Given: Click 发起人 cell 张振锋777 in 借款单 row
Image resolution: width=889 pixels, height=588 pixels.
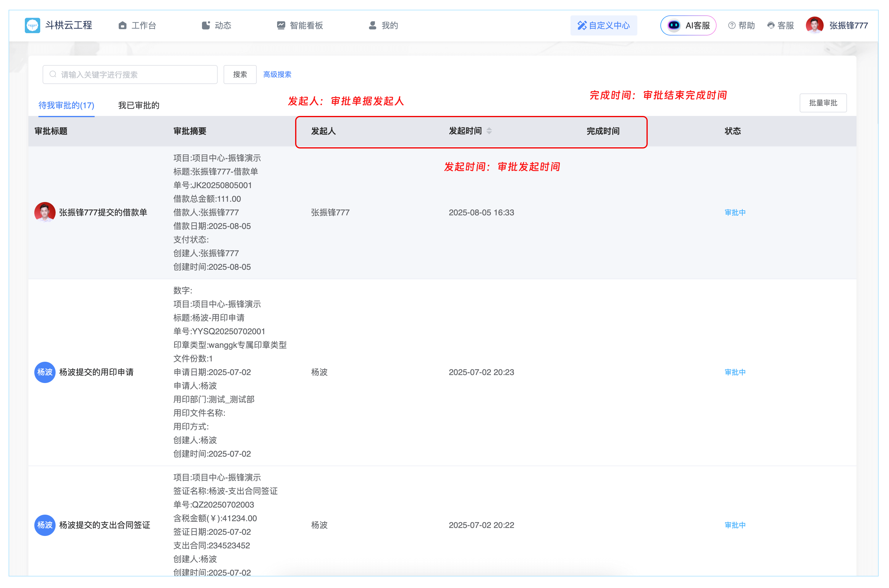Looking at the screenshot, I should [330, 212].
